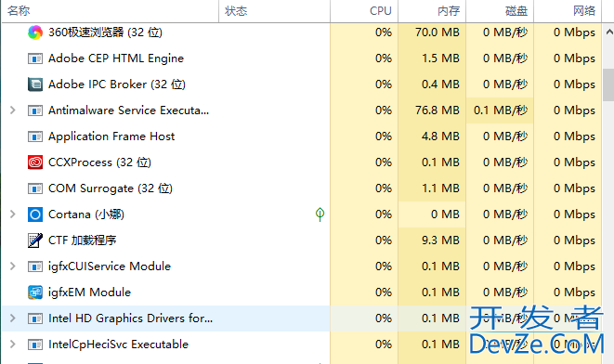Expand the igfxCUIService Module group
This screenshot has width=614, height=364.
[12, 266]
